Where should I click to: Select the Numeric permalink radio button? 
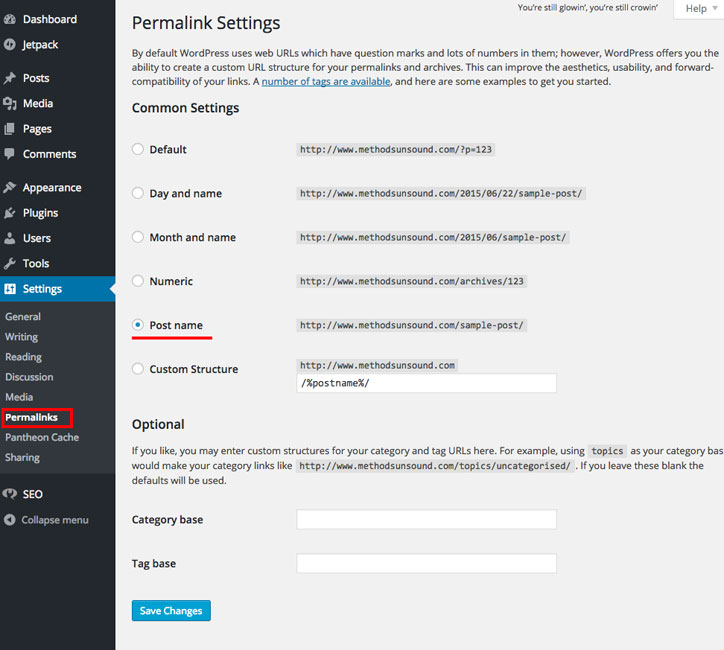138,281
